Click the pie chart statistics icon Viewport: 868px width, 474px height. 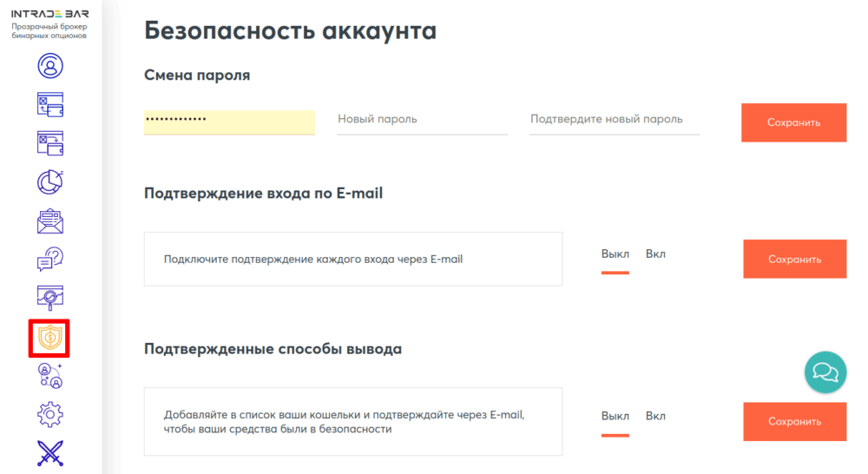[x=49, y=181]
